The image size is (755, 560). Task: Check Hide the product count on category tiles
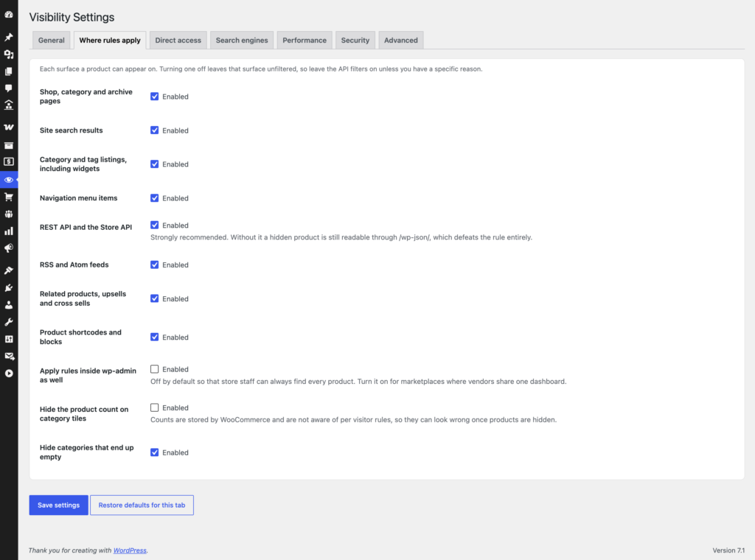point(155,407)
